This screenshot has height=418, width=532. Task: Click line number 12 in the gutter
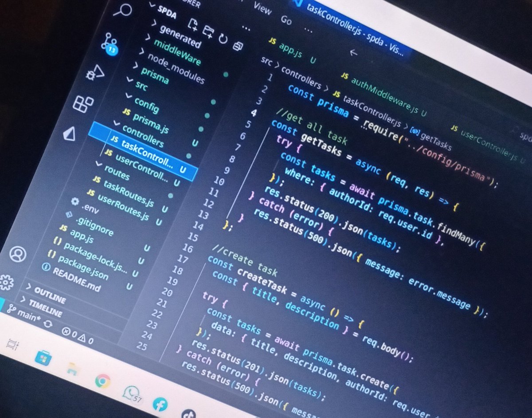pos(207,203)
